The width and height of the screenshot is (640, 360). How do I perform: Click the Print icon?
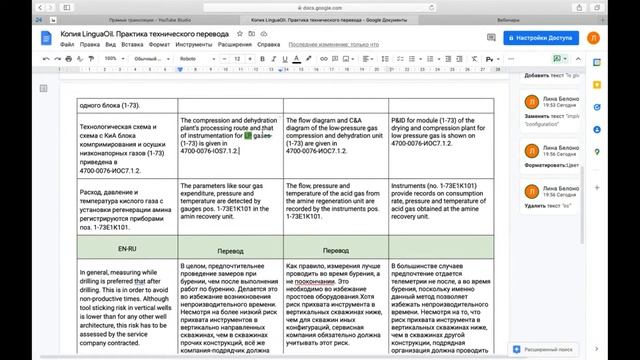[69, 59]
